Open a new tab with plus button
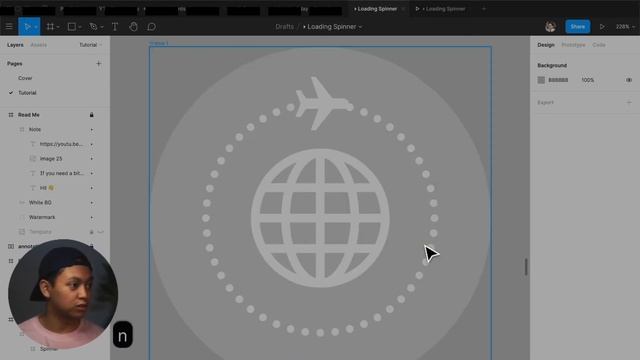This screenshot has height=360, width=640. tap(484, 9)
